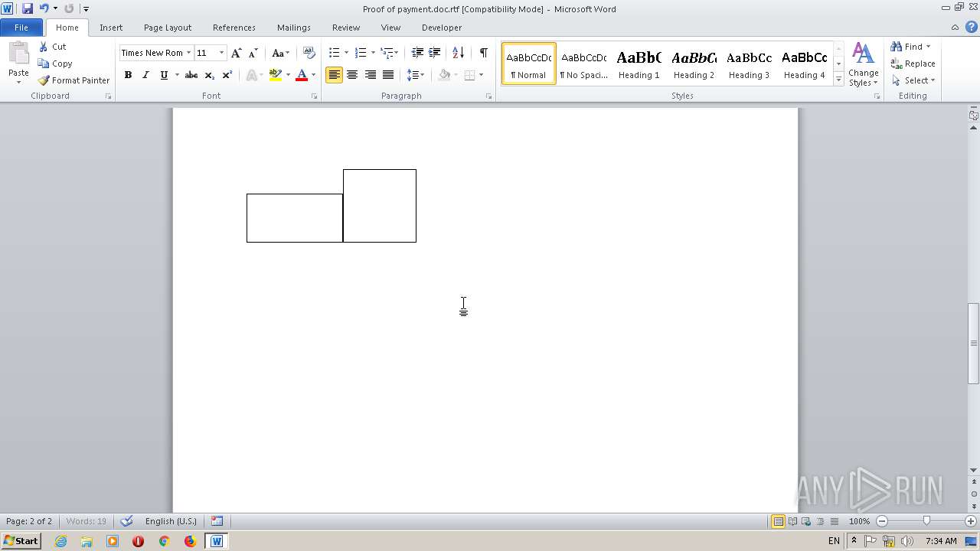The height and width of the screenshot is (551, 980).
Task: Open Internet Explorer from taskbar
Action: [x=61, y=541]
